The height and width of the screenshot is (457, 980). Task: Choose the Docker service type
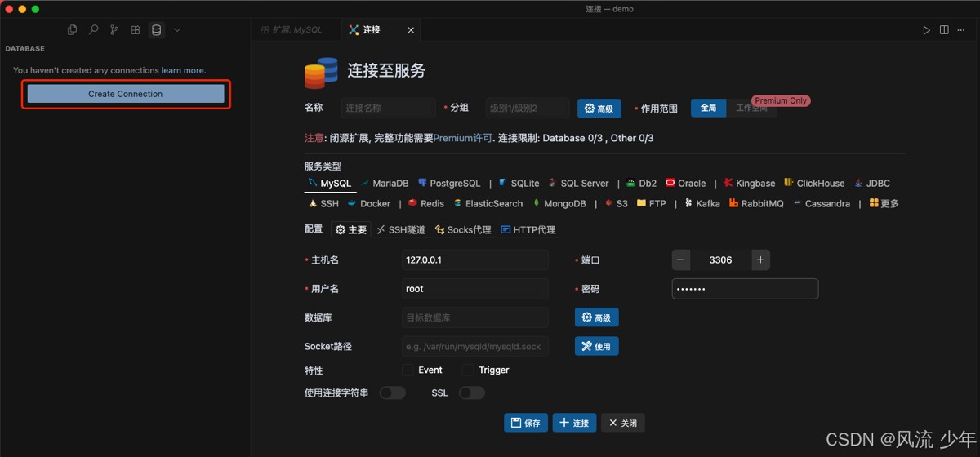pyautogui.click(x=369, y=204)
